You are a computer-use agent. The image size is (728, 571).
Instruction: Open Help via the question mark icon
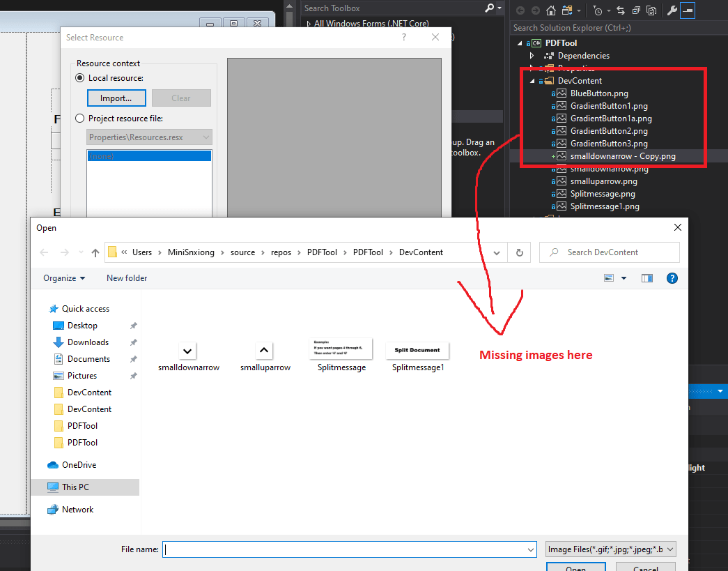click(x=672, y=277)
